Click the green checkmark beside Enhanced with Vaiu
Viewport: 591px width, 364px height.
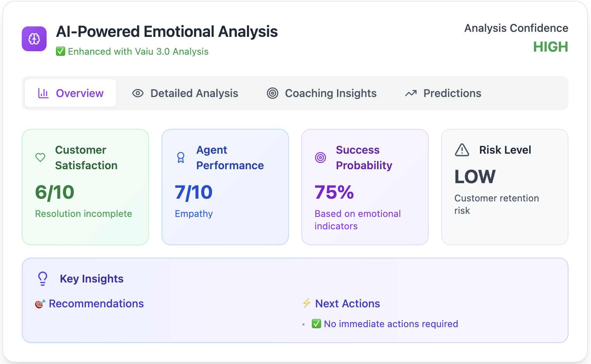tap(61, 52)
